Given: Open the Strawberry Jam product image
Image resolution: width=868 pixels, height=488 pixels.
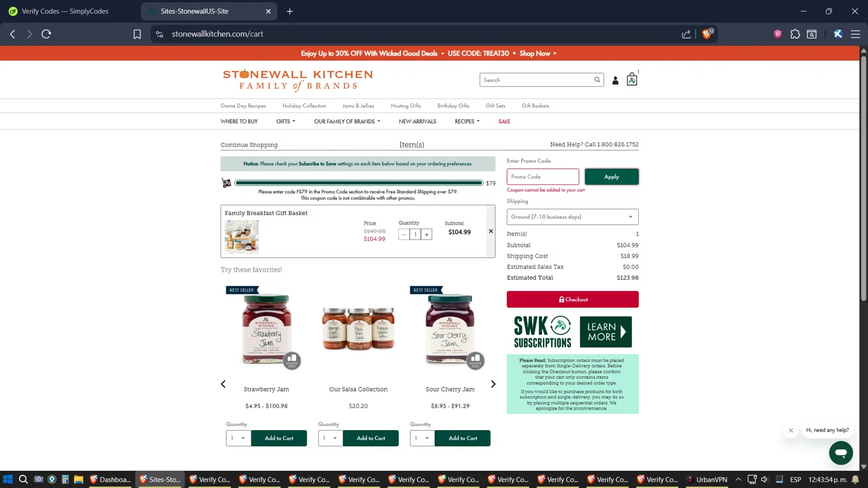Looking at the screenshot, I should [266, 330].
